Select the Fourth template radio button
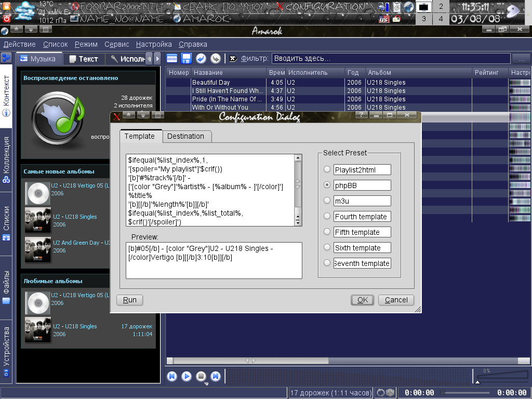This screenshot has height=399, width=532. pyautogui.click(x=327, y=216)
